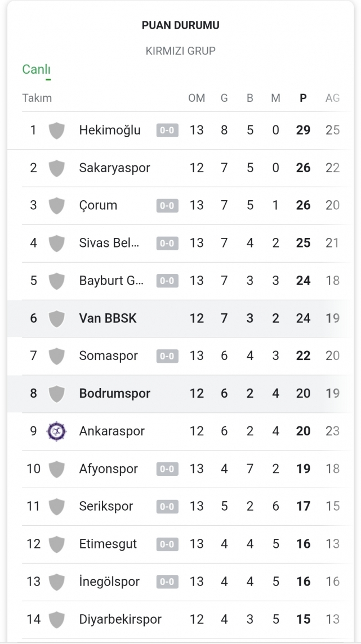Open Afyonspor team name link
Viewport: 361px width, 644px height.
pos(108,469)
